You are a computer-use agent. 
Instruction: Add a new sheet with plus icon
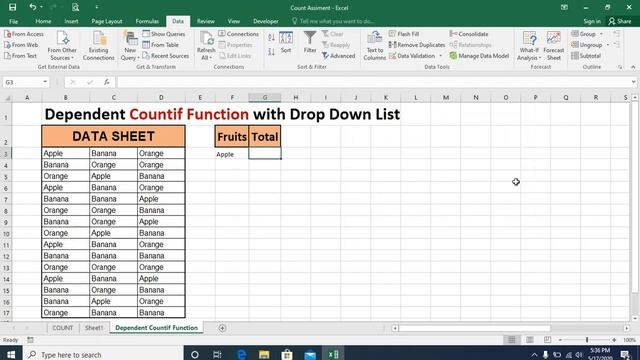pos(222,328)
